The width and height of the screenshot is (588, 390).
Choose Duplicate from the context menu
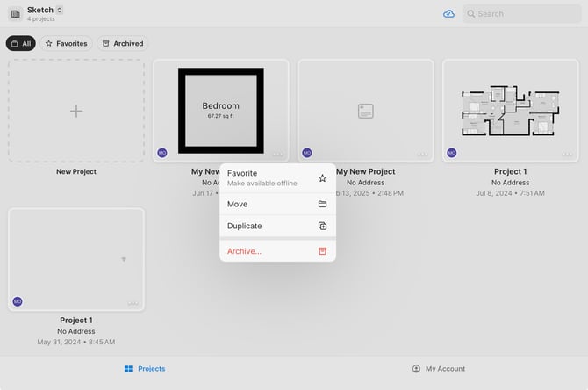click(x=277, y=226)
